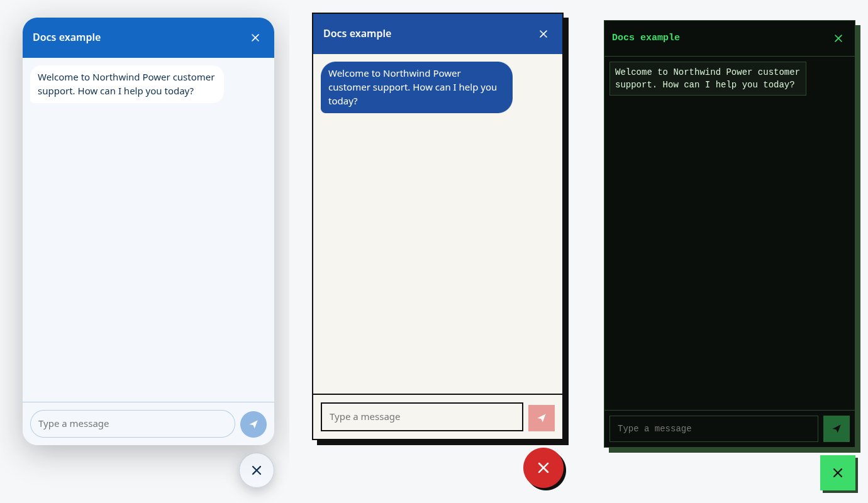
Task: Click blue welcome bubble in bordered chat
Action: point(416,87)
